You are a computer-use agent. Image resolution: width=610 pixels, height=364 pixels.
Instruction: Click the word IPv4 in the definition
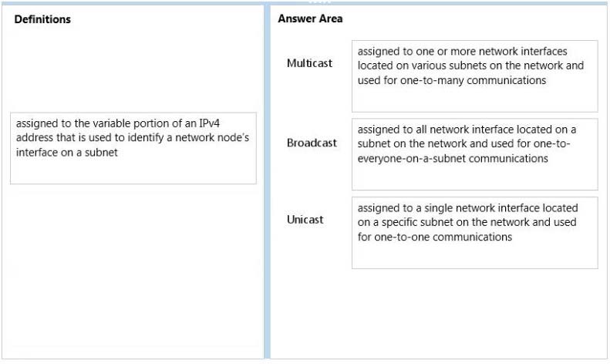[209, 123]
